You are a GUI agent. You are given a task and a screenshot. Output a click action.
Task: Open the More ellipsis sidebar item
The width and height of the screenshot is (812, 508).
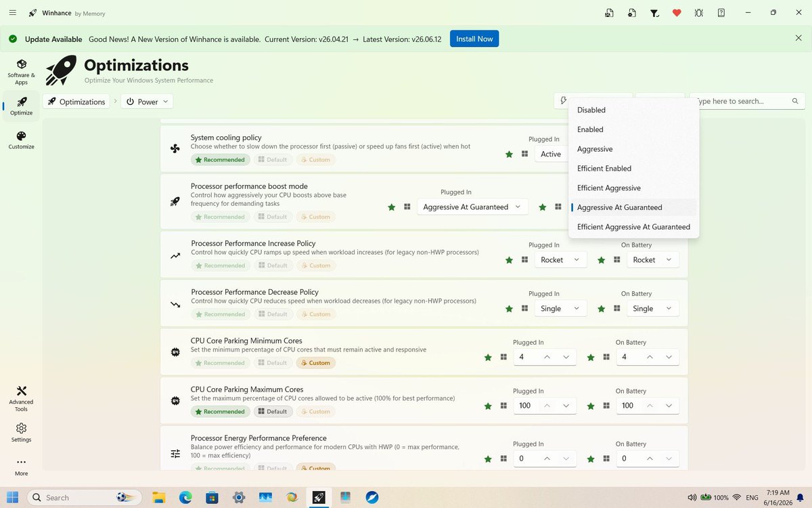[x=21, y=467]
